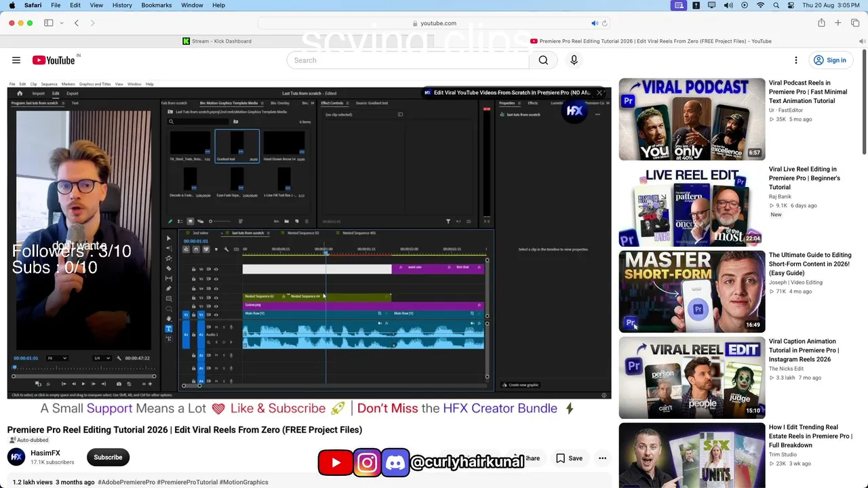Open Safari's History menu
This screenshot has width=868, height=488.
click(x=122, y=5)
